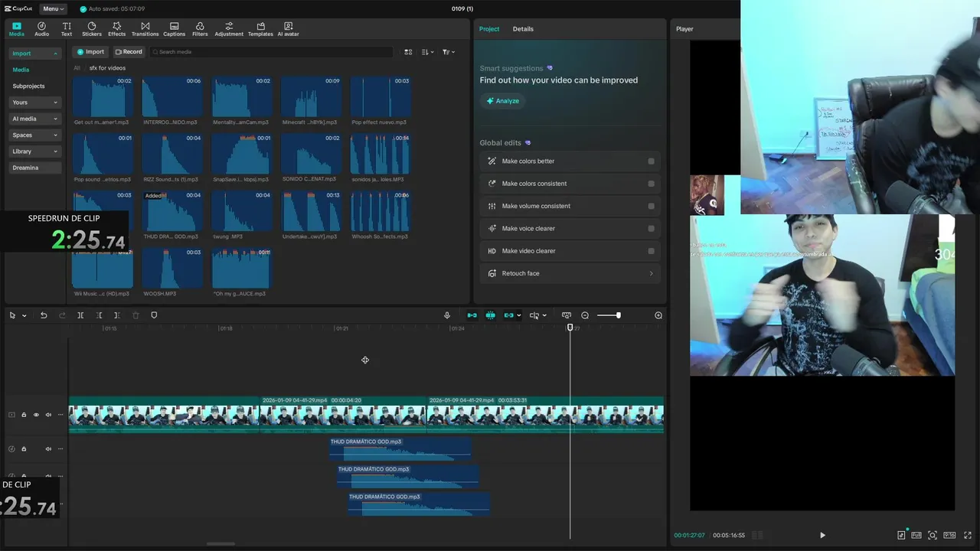This screenshot has height=551, width=980.
Task: Open the Captions tab
Action: click(174, 29)
